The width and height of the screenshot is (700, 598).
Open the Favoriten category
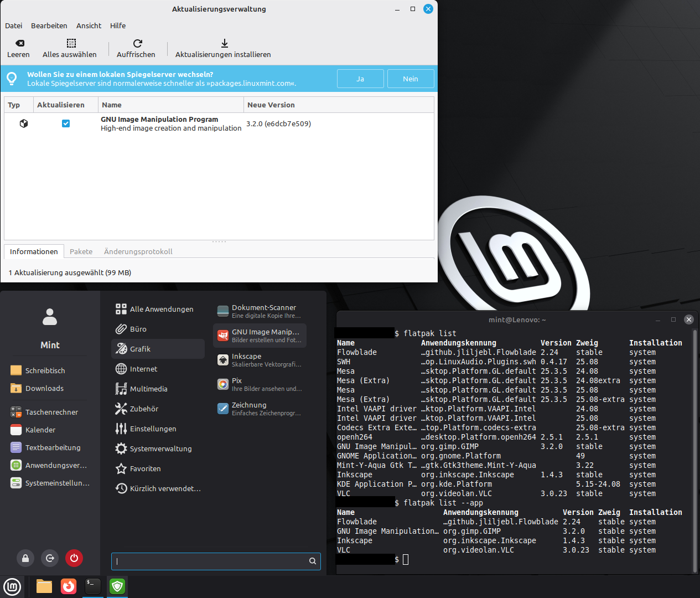click(158, 468)
